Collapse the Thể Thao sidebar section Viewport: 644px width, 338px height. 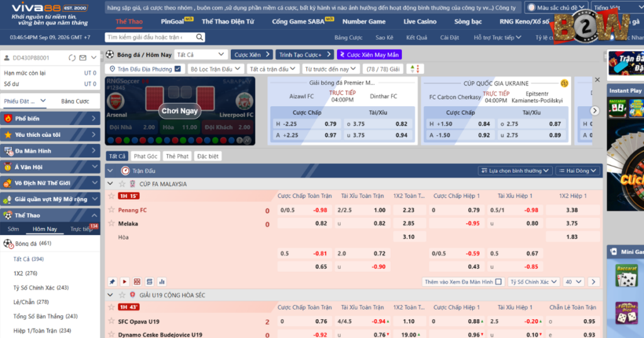[x=94, y=215]
